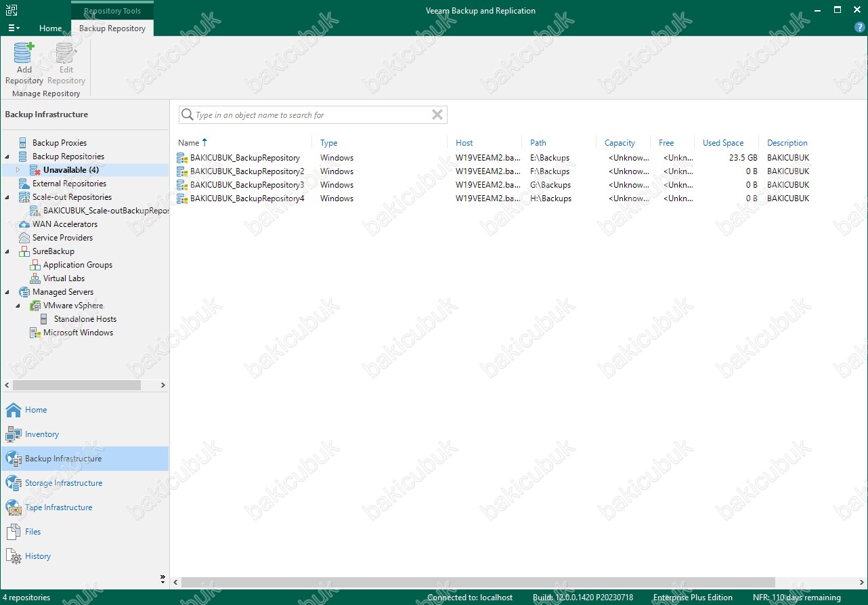Image resolution: width=868 pixels, height=605 pixels.
Task: Open the Files navigation view
Action: click(x=85, y=532)
